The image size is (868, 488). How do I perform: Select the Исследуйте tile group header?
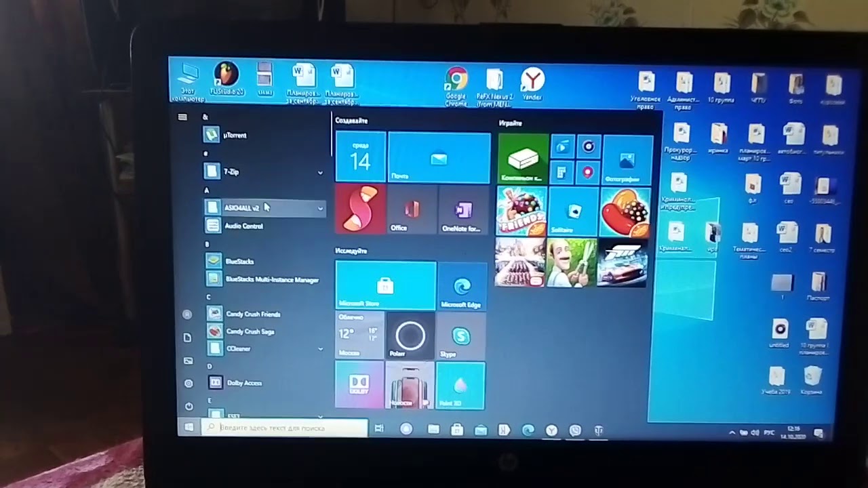pyautogui.click(x=351, y=251)
